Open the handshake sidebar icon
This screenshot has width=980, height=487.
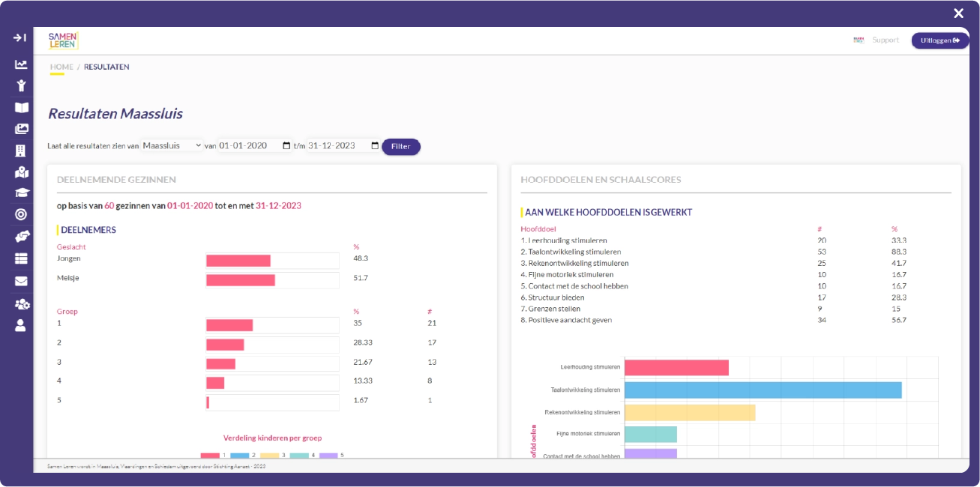click(x=22, y=236)
